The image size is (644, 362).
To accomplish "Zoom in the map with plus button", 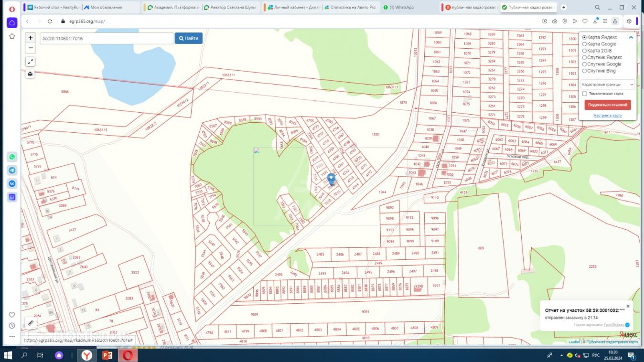I will 31,38.
